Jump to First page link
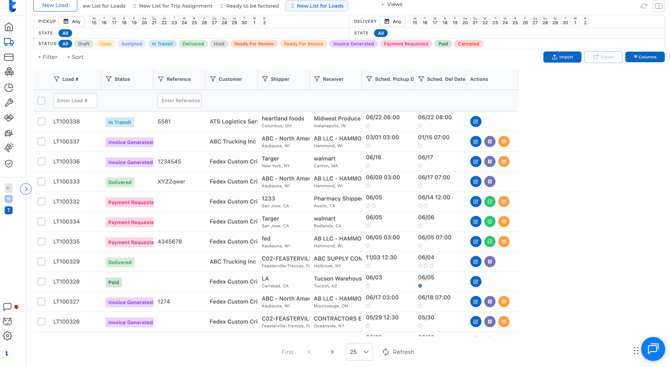 pyautogui.click(x=287, y=352)
